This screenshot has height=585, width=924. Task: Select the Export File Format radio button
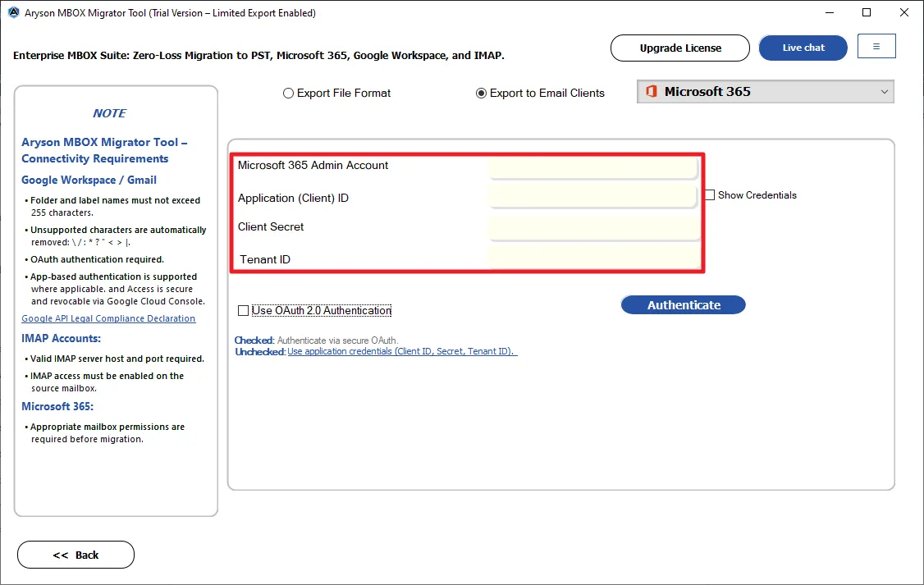[x=288, y=93]
